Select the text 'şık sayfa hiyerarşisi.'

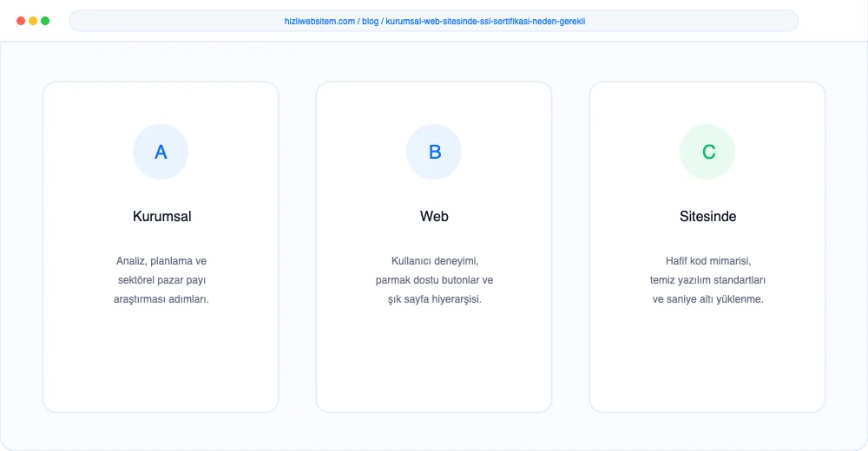(435, 299)
